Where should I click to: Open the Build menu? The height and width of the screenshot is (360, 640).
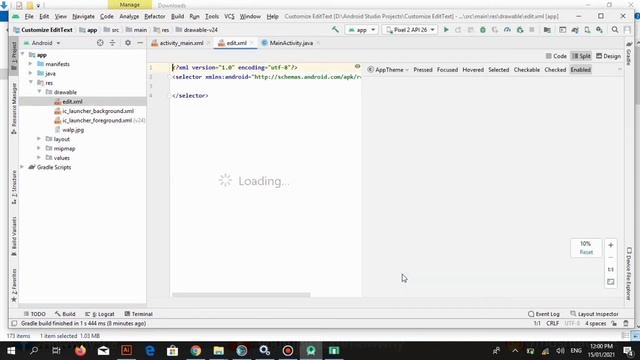[177, 17]
